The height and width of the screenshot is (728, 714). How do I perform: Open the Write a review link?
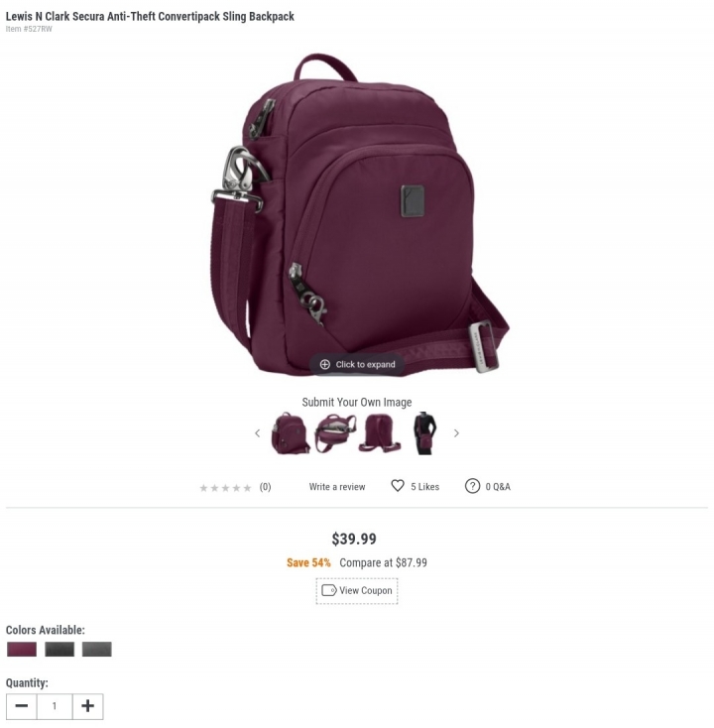(x=337, y=487)
